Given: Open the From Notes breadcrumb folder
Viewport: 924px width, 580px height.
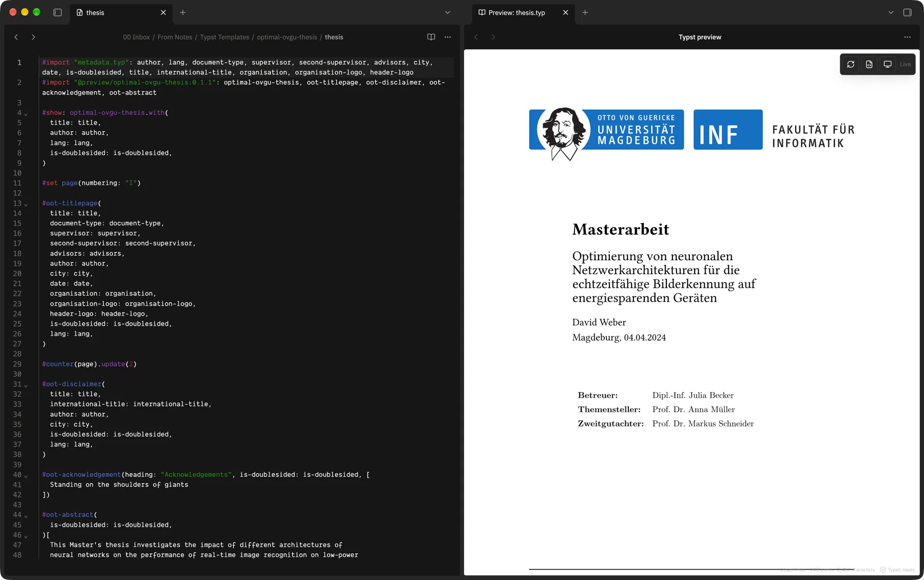Looking at the screenshot, I should 175,37.
